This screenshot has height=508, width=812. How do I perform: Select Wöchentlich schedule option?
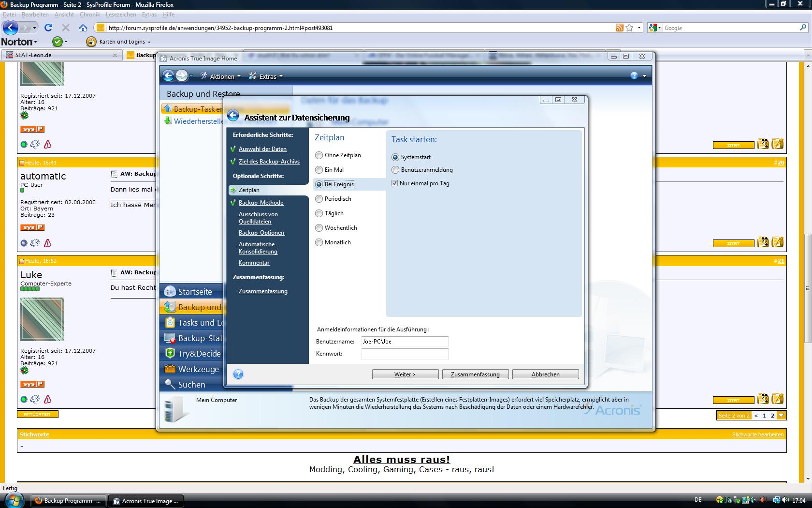click(x=319, y=228)
